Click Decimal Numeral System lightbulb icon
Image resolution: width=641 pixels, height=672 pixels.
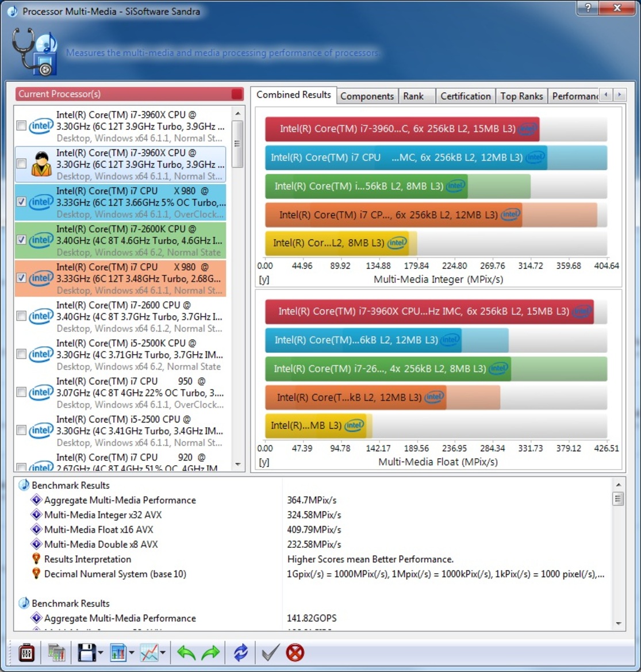[x=36, y=574]
